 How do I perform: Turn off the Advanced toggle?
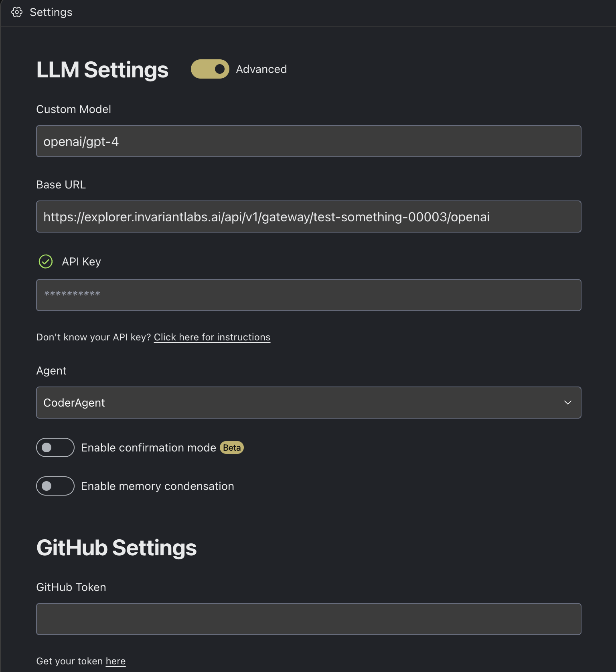tap(210, 69)
